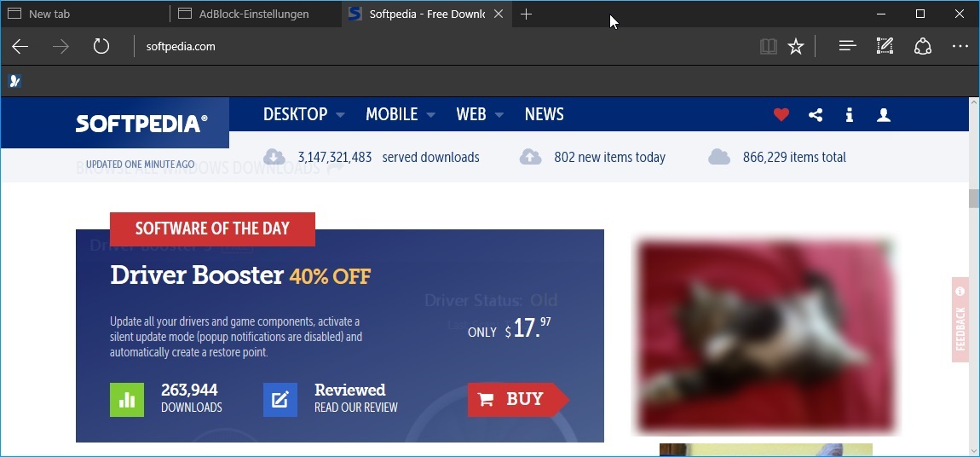
Task: Open the Hub lines icon
Action: coord(848,46)
